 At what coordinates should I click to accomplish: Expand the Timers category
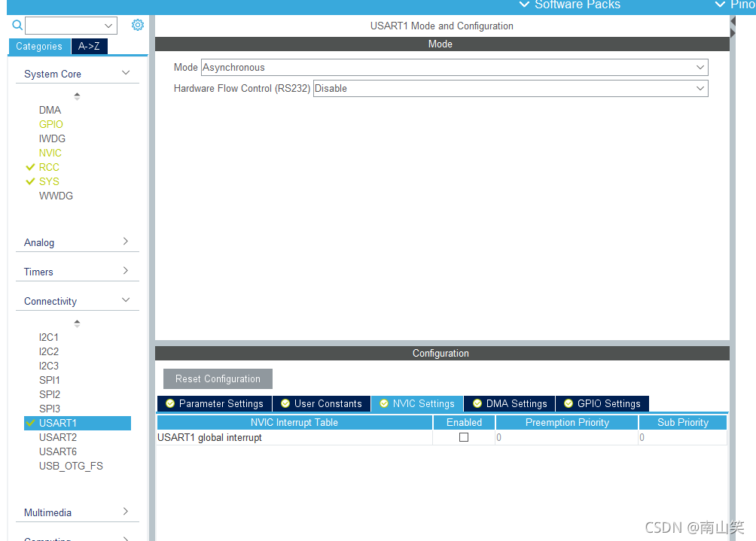coord(78,272)
